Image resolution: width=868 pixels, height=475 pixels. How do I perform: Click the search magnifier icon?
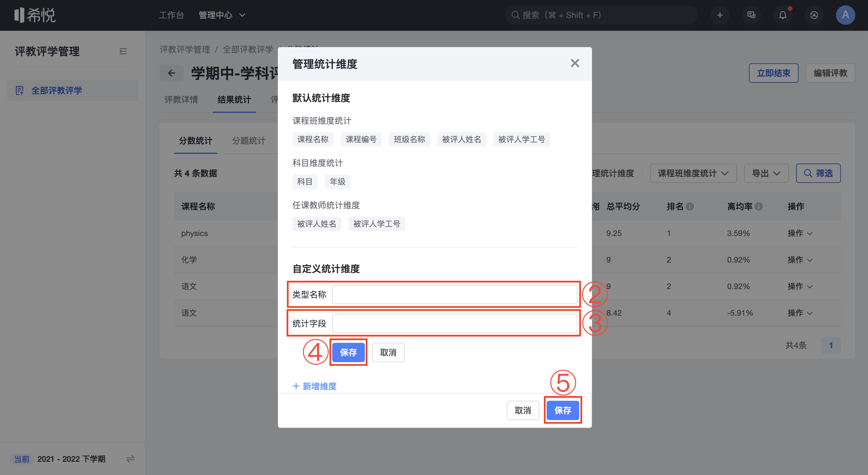tap(515, 15)
